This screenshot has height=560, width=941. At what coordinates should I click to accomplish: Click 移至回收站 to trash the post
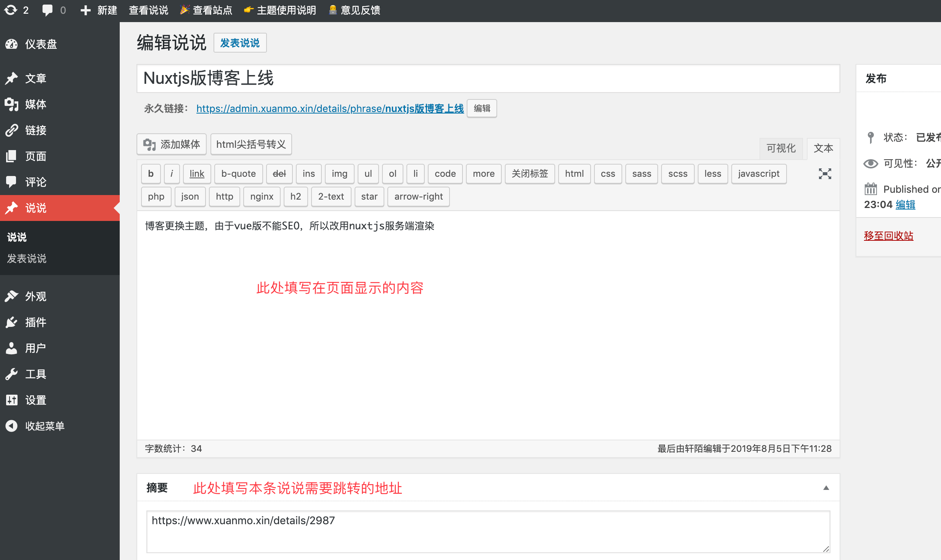click(x=888, y=235)
